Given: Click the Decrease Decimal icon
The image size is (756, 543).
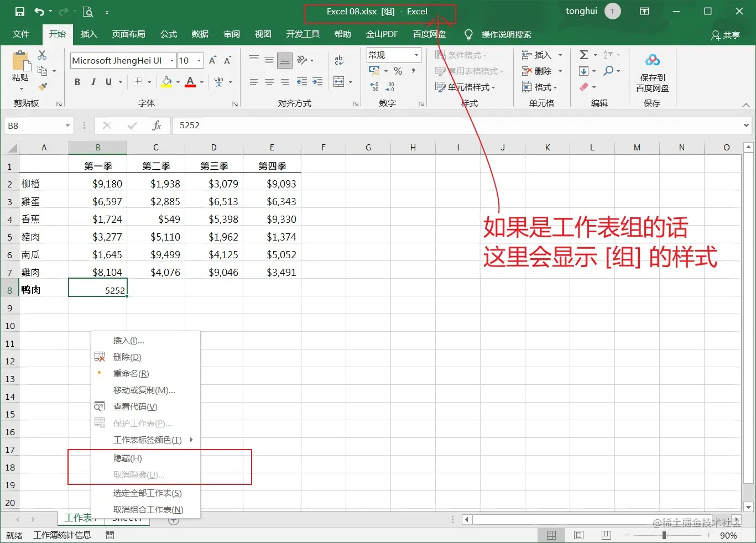Looking at the screenshot, I should 390,87.
